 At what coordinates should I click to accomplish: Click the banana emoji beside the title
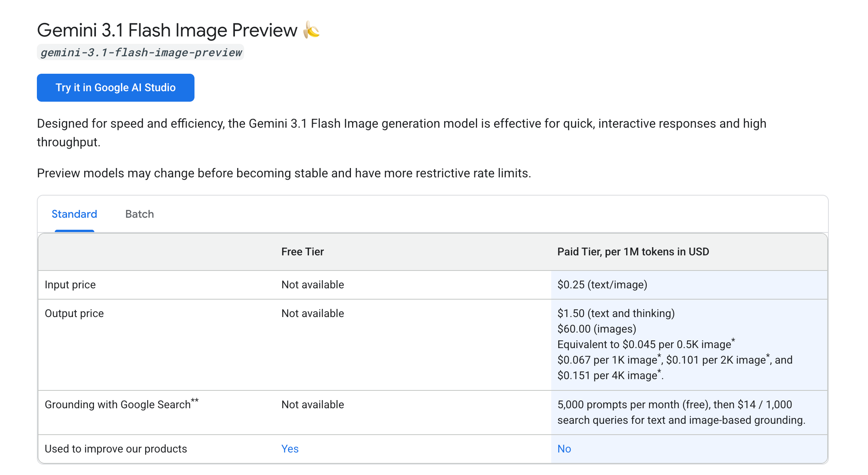(x=311, y=30)
